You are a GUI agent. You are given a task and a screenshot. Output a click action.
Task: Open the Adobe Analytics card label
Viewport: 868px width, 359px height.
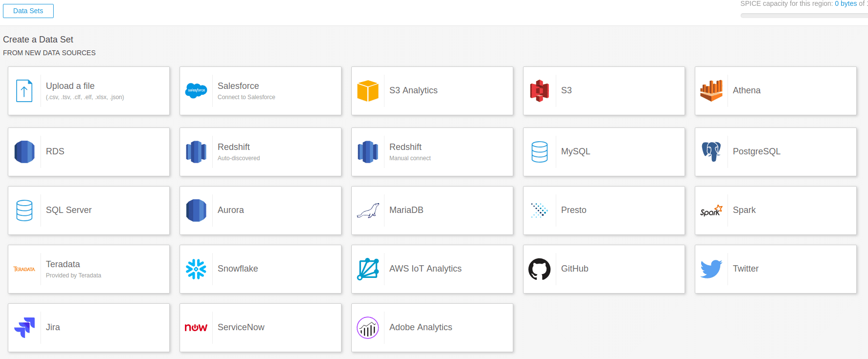421,327
